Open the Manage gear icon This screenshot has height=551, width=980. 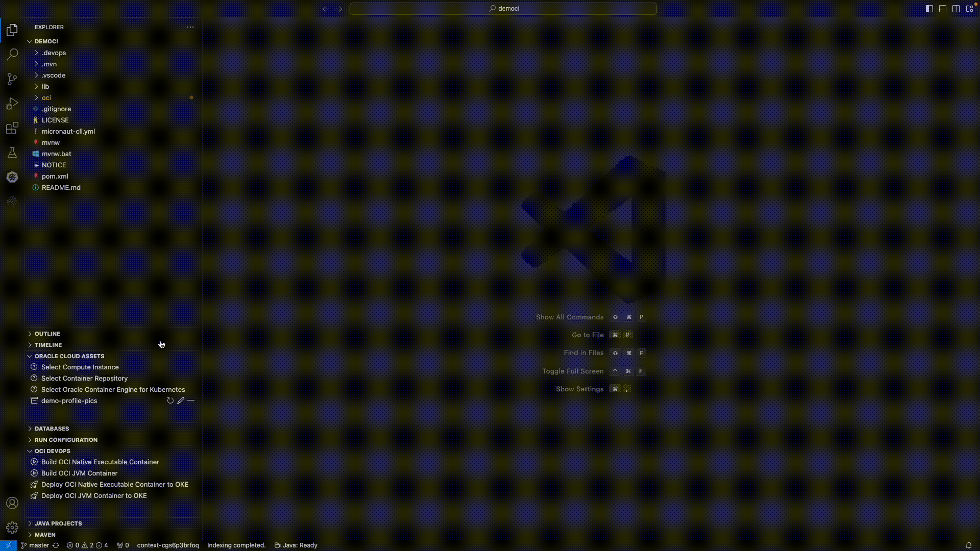click(12, 527)
